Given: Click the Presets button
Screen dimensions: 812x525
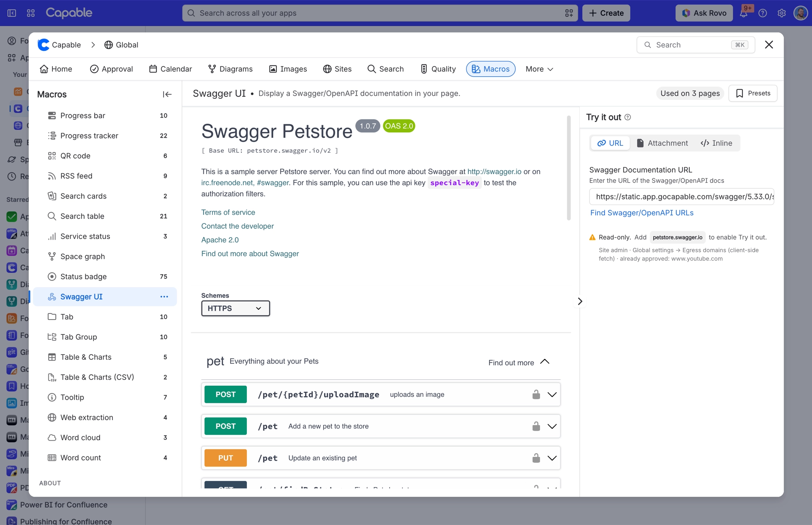Looking at the screenshot, I should click(x=753, y=93).
